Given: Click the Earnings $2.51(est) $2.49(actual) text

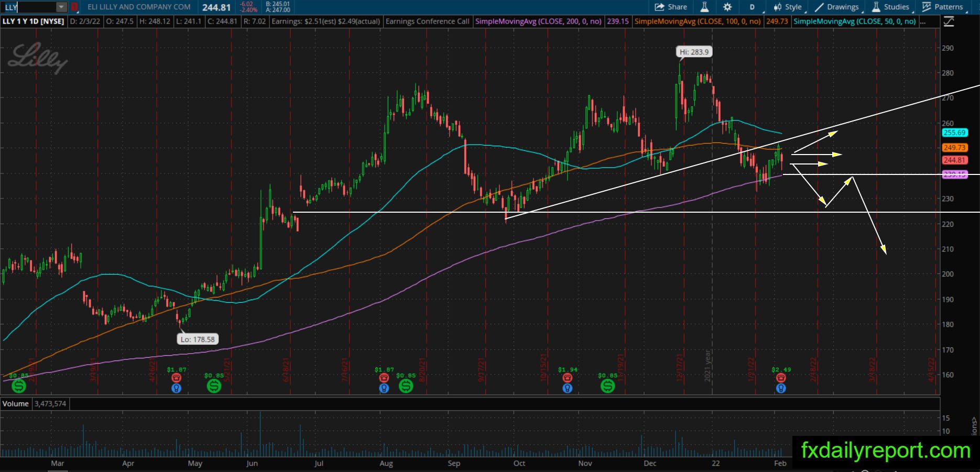Looking at the screenshot, I should pyautogui.click(x=325, y=21).
